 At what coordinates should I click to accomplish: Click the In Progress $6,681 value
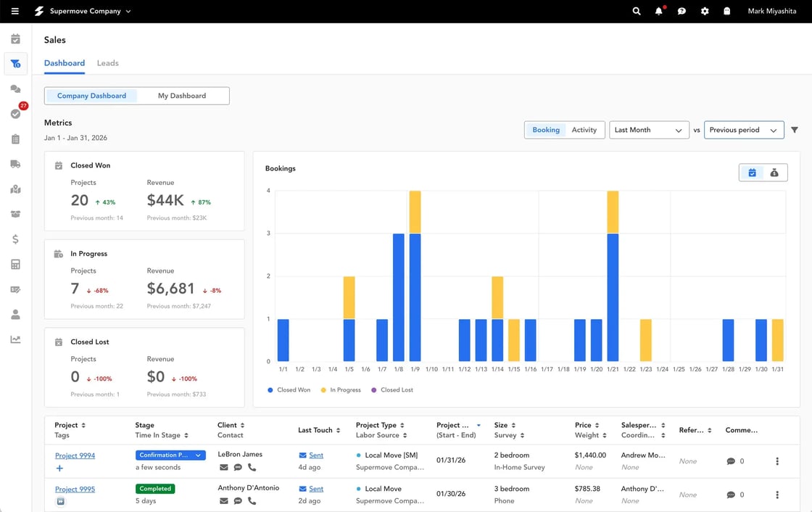click(x=171, y=289)
